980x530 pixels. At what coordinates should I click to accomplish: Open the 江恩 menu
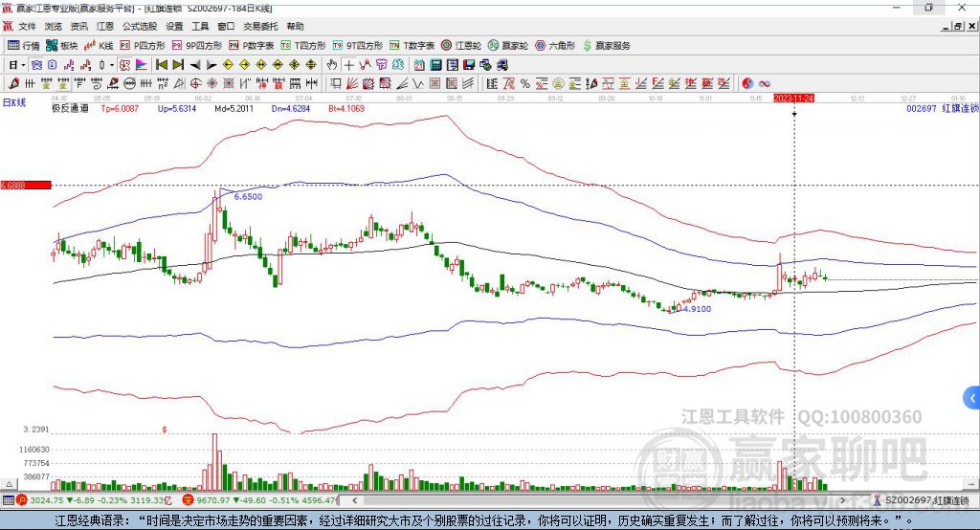click(105, 26)
